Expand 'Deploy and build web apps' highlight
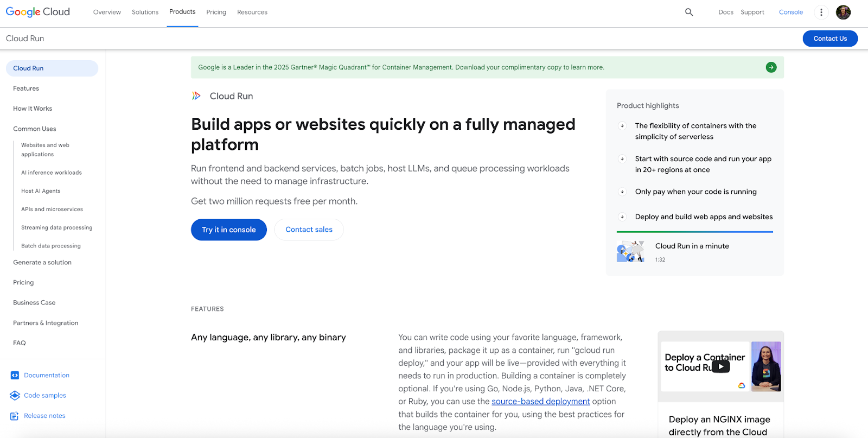 [x=622, y=217]
